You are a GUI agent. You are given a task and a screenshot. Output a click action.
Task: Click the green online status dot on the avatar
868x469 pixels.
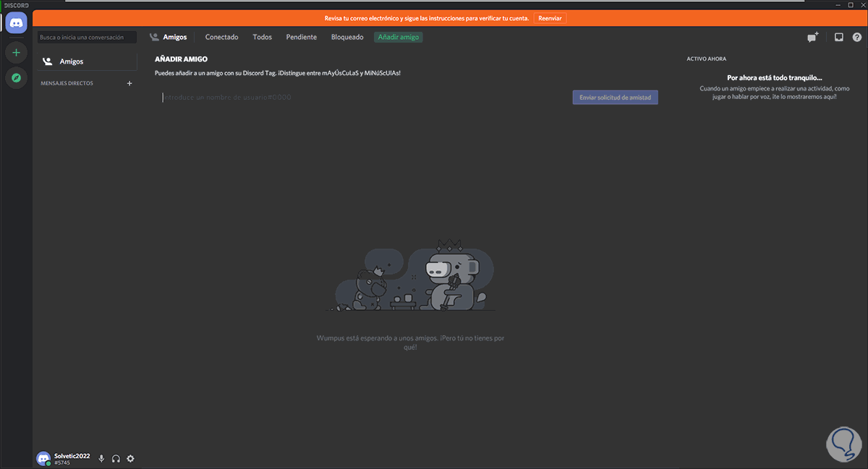48,463
